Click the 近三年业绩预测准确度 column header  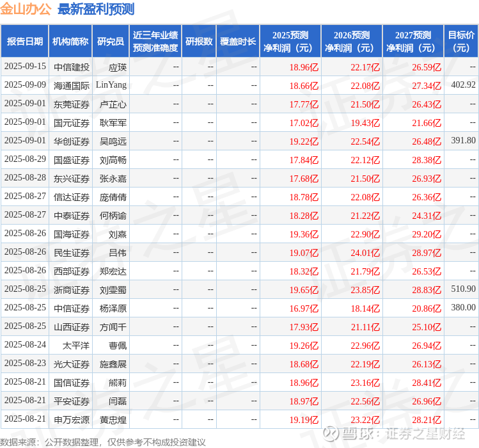tap(155, 42)
